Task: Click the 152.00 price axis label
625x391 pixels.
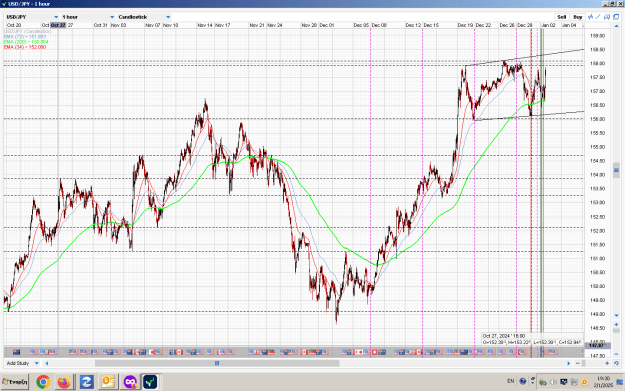Action: pyautogui.click(x=597, y=231)
